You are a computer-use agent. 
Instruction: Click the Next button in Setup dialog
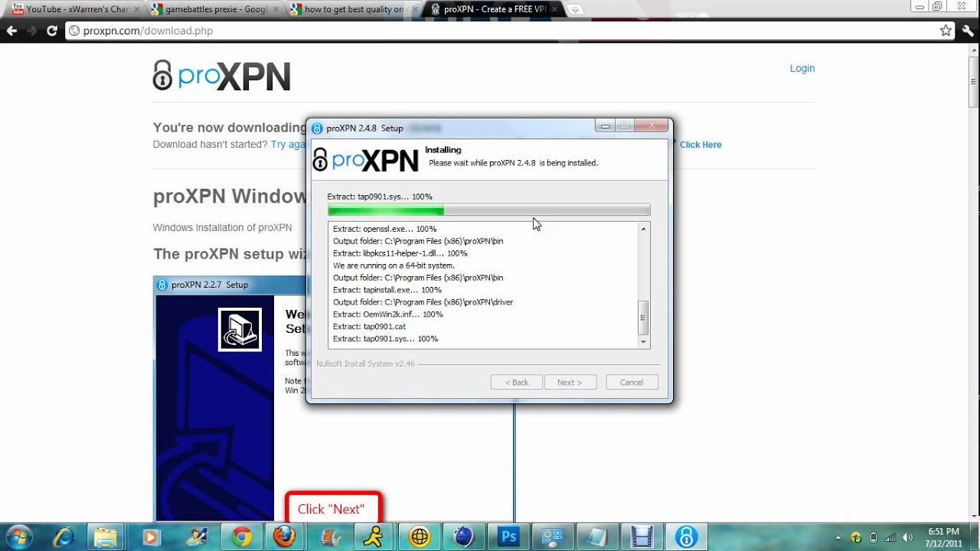pos(570,382)
